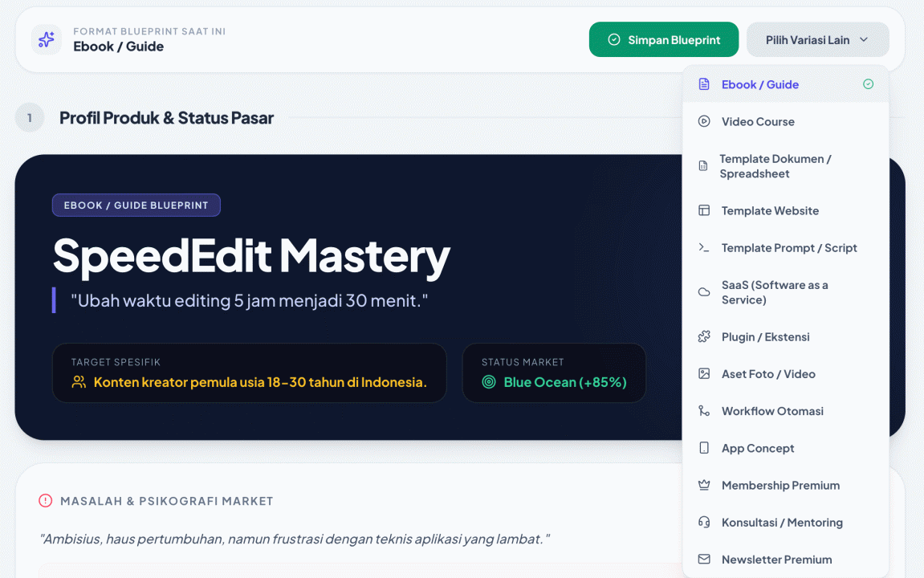
Task: Choose Template Dokumen / Spreadsheet format
Action: click(785, 166)
